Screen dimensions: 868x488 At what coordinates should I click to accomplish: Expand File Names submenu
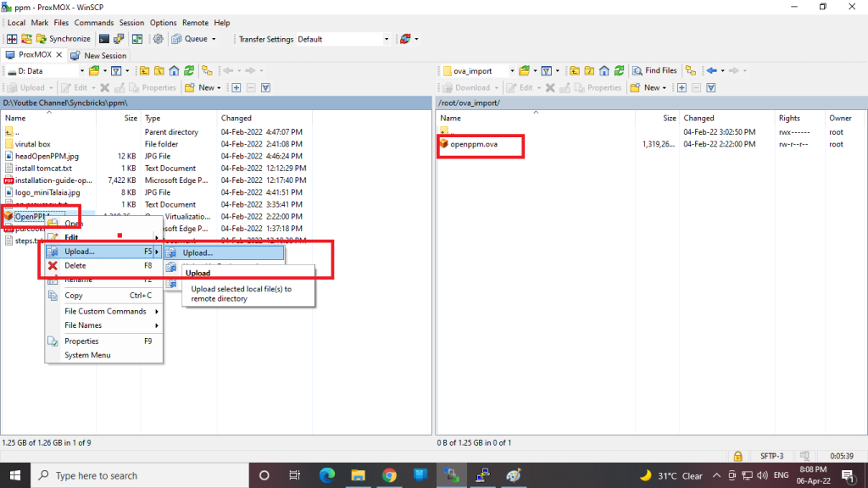(x=104, y=325)
